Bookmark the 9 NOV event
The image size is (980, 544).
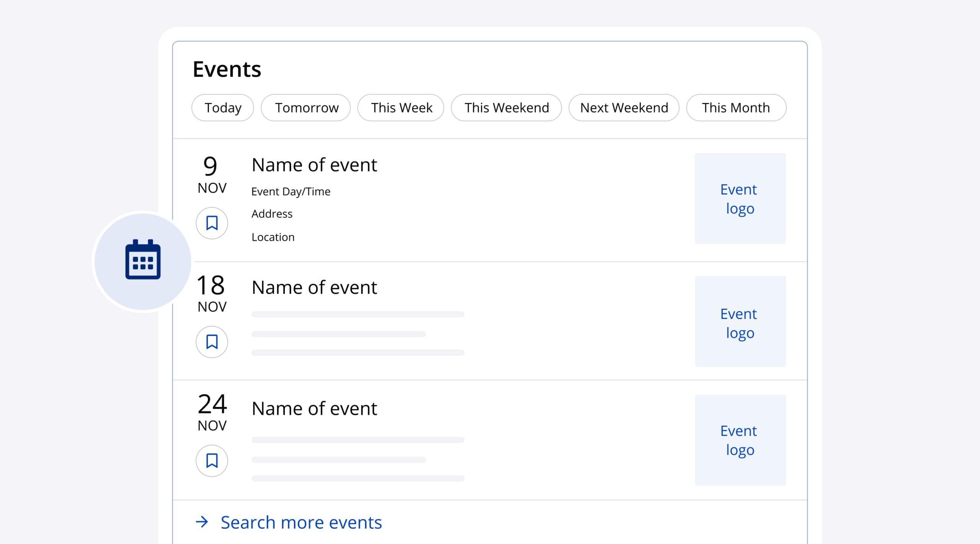[212, 223]
